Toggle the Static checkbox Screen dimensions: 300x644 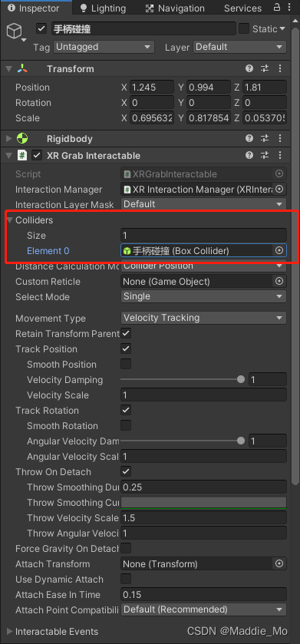coord(244,28)
